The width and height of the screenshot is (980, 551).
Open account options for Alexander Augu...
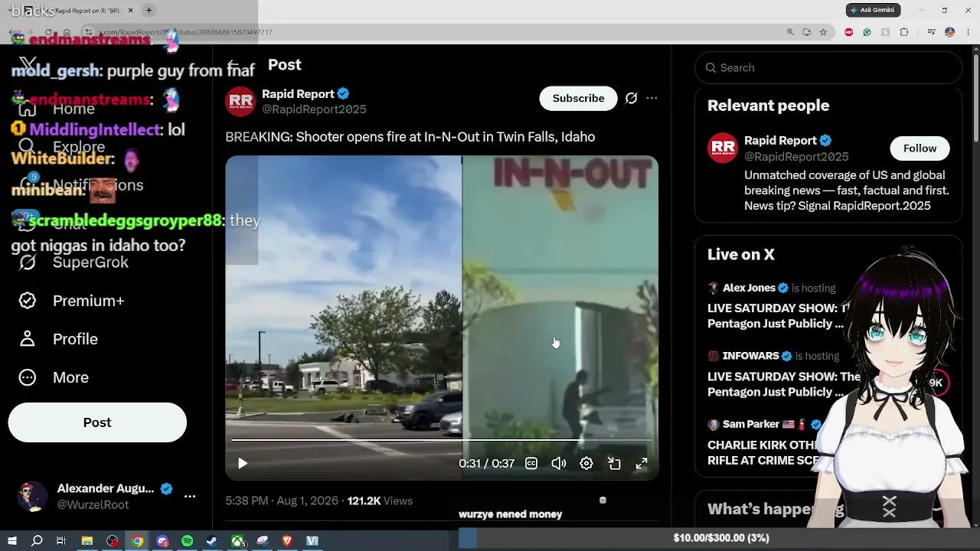tap(190, 496)
